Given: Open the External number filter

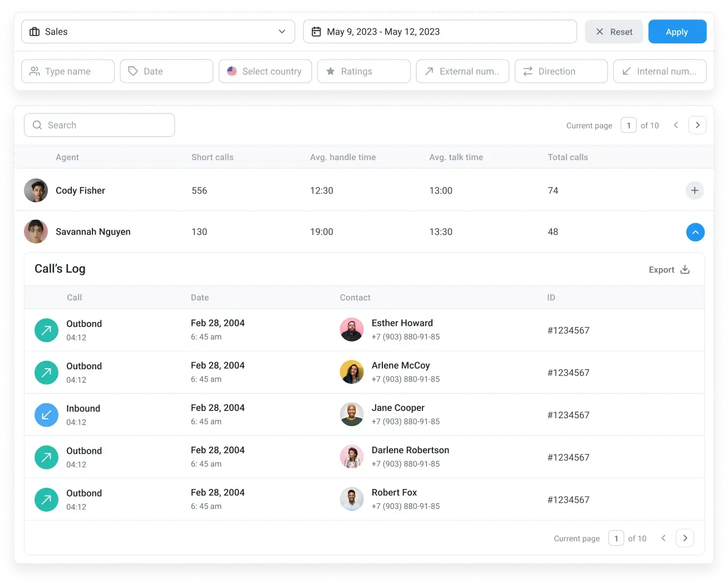Looking at the screenshot, I should 462,71.
